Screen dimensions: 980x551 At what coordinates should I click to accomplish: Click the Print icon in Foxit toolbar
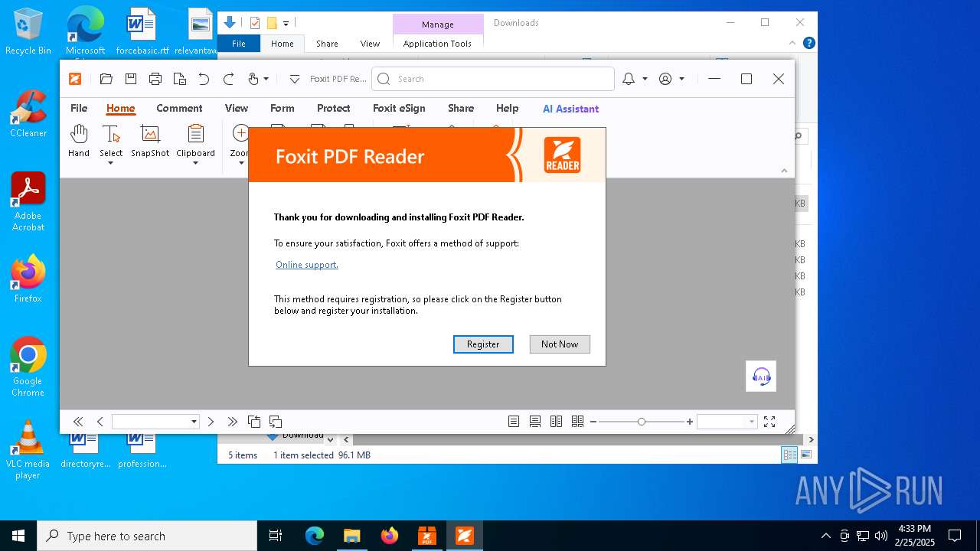(155, 79)
